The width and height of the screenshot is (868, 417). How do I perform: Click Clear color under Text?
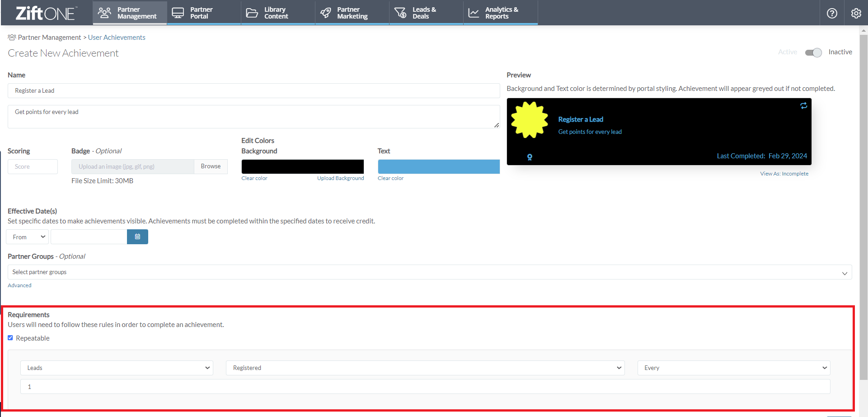tap(391, 178)
